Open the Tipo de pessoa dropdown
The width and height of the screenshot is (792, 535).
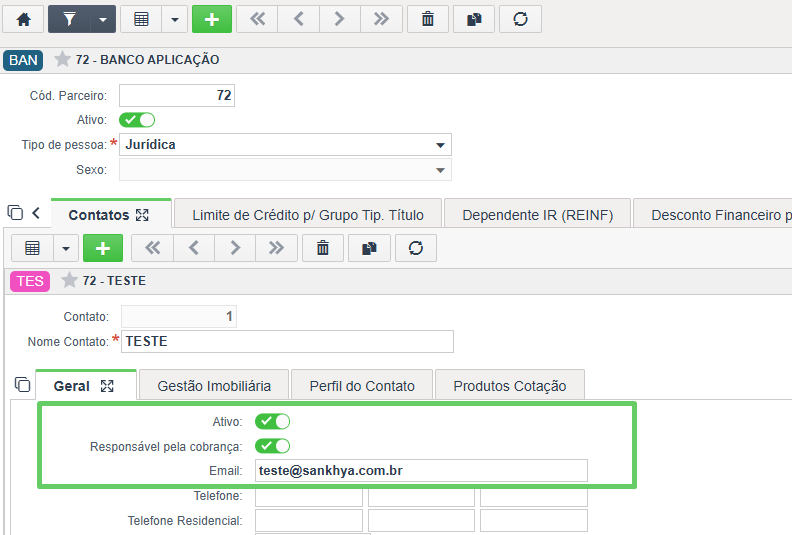[285, 144]
